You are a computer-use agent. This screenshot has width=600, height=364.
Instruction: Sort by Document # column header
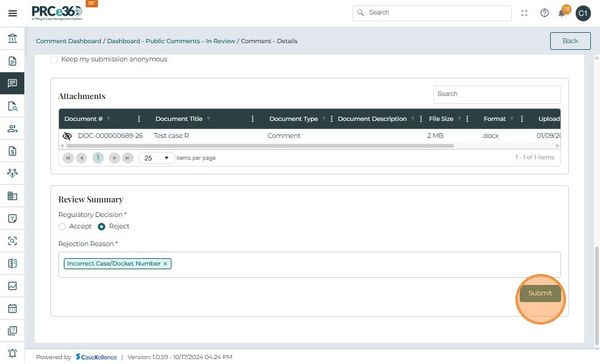pyautogui.click(x=83, y=119)
